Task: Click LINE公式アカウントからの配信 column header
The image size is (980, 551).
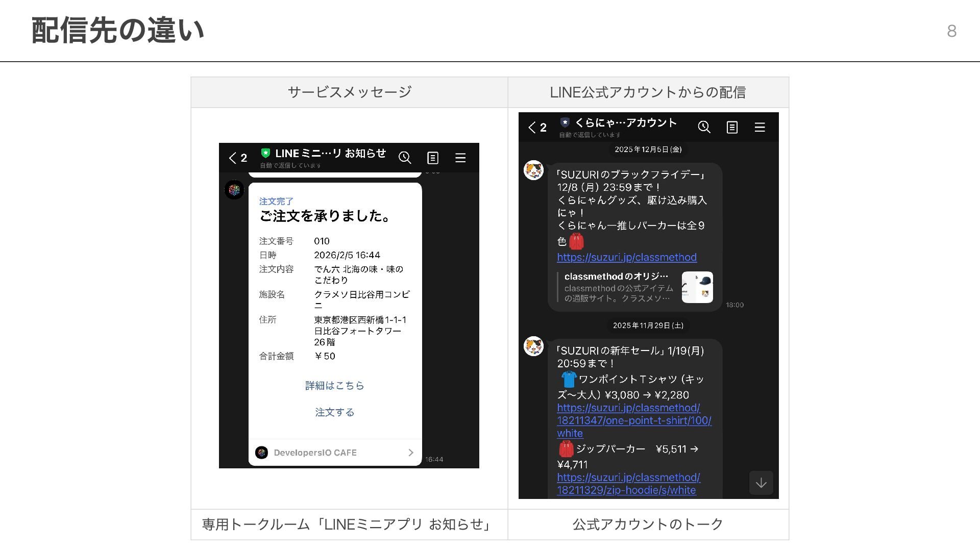Action: (648, 92)
